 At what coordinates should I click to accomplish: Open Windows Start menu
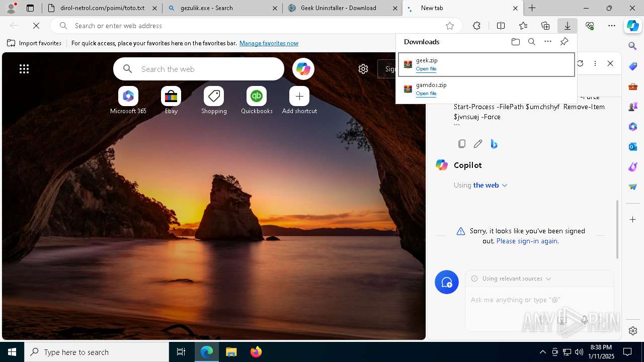click(x=12, y=352)
